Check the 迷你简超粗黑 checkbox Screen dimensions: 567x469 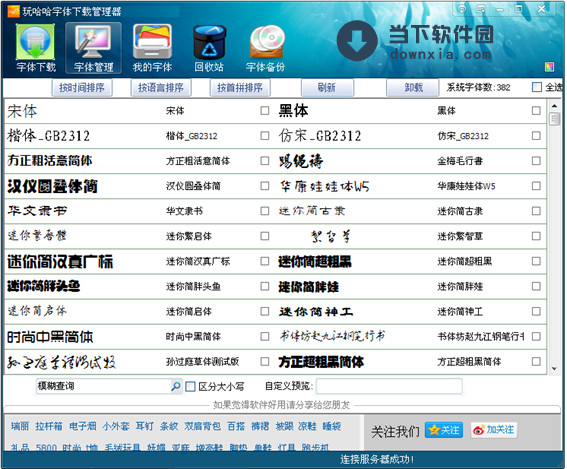[x=536, y=261]
